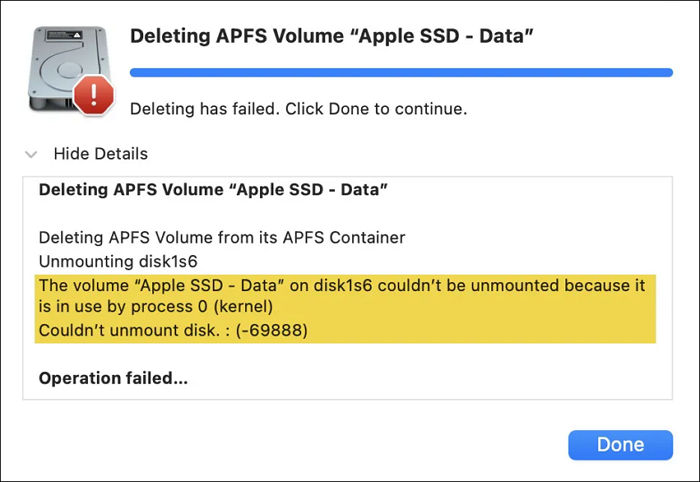
Task: Click the blue deletion progress bar
Action: coord(400,72)
